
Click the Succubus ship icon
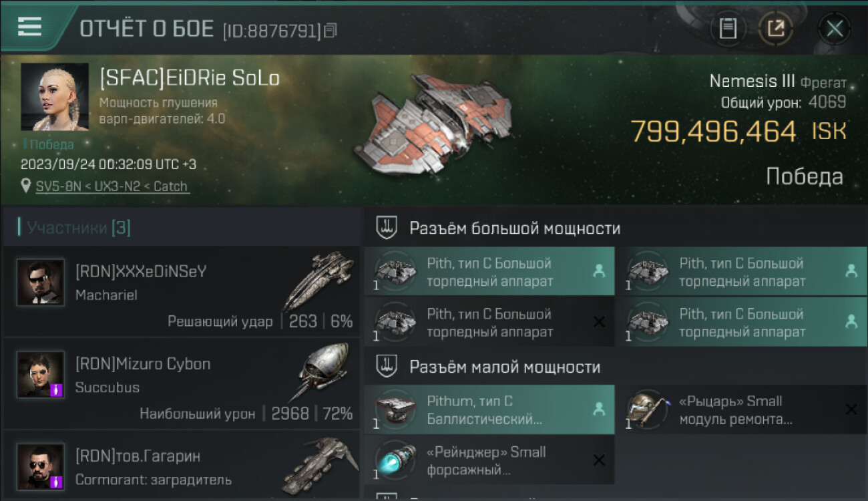coord(324,373)
